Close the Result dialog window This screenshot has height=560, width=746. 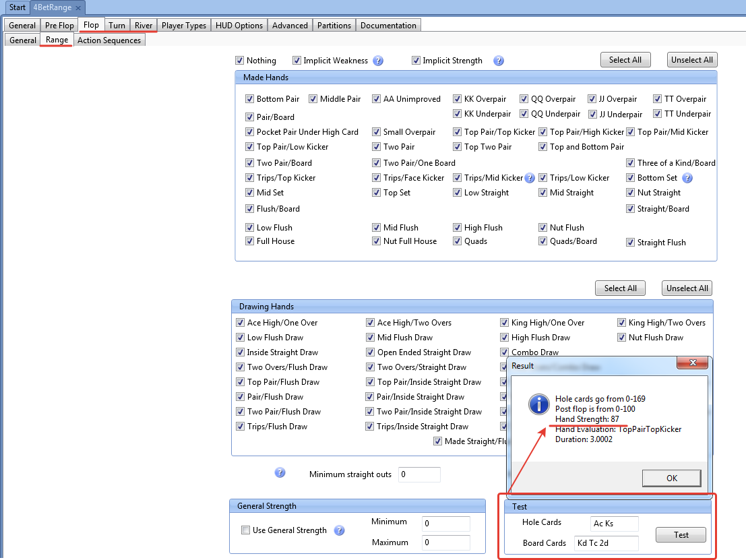click(x=691, y=365)
